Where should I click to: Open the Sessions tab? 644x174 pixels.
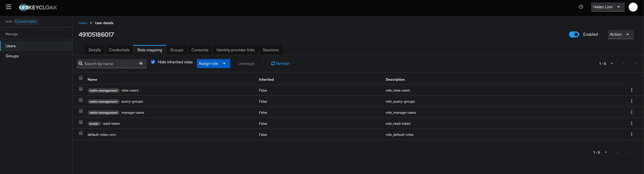pos(271,50)
